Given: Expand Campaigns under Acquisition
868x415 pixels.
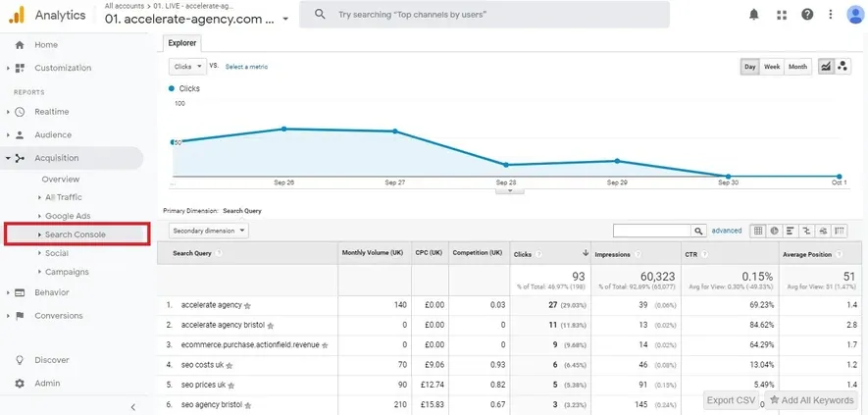Looking at the screenshot, I should pyautogui.click(x=40, y=272).
